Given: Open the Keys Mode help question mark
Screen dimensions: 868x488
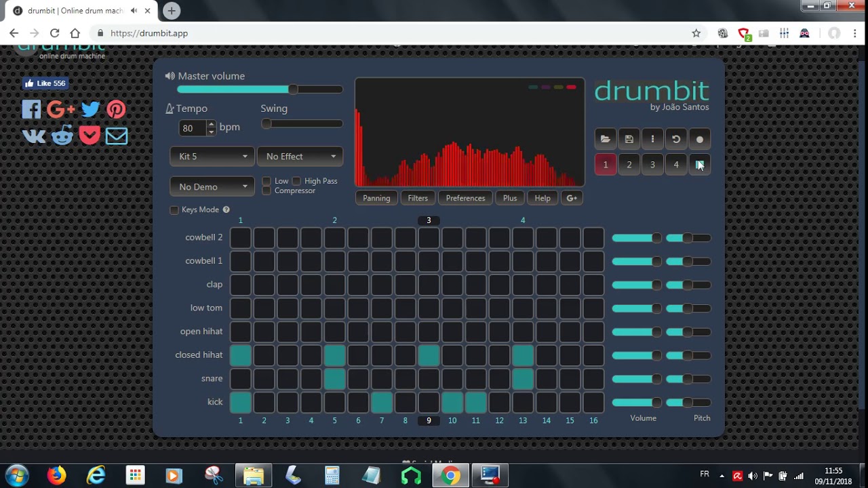Looking at the screenshot, I should click(x=226, y=209).
